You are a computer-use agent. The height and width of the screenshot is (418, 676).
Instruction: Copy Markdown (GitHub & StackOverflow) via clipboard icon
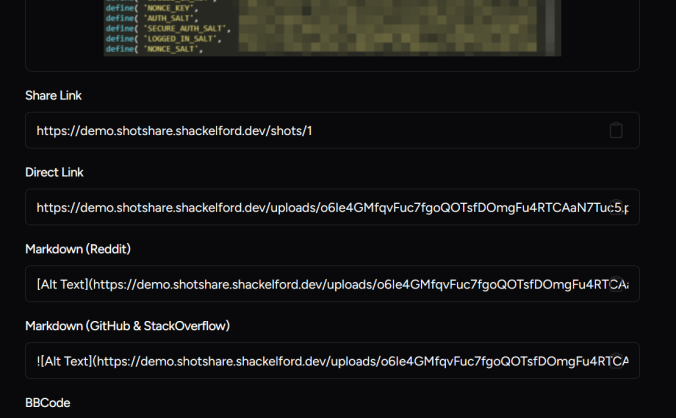[616, 361]
